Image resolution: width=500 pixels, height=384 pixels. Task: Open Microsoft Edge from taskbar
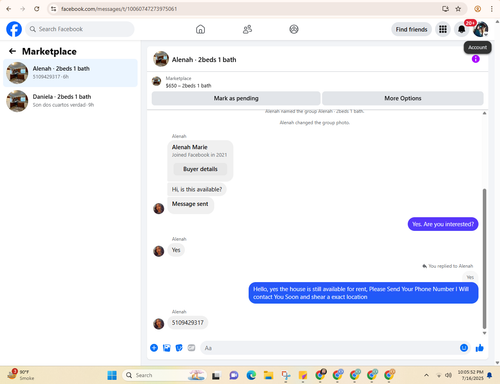[251, 375]
